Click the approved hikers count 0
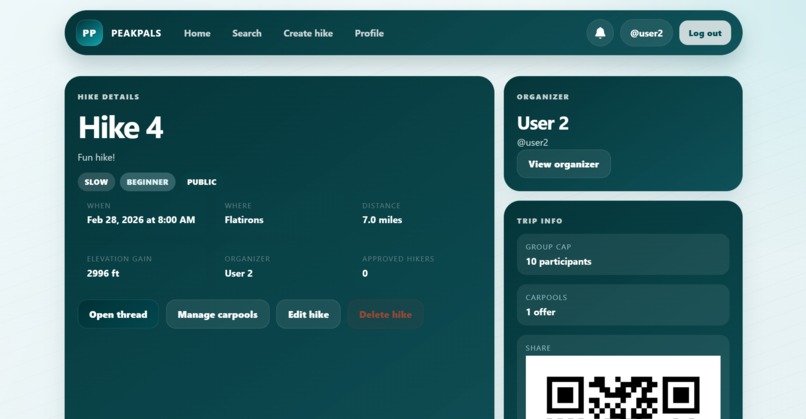The height and width of the screenshot is (419, 806). pos(365,273)
